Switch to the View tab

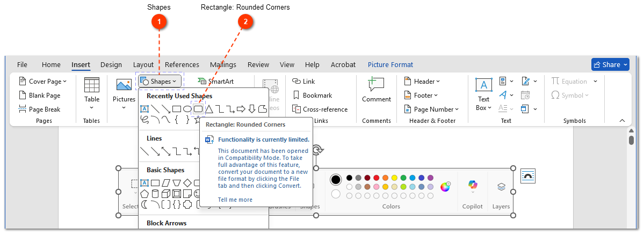click(287, 64)
